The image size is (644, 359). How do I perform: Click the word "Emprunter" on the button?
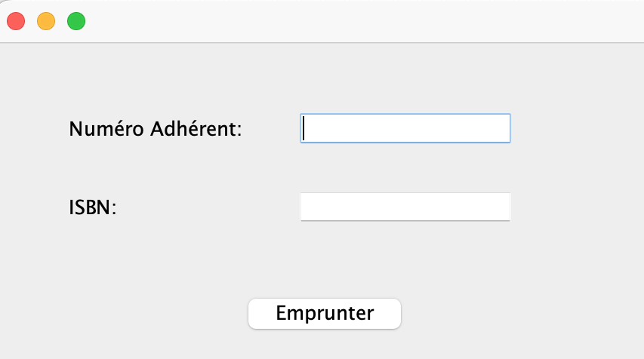[x=325, y=313]
